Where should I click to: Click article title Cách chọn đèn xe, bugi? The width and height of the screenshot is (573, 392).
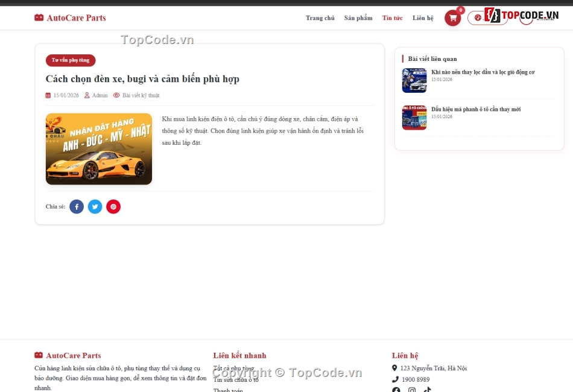tap(142, 79)
